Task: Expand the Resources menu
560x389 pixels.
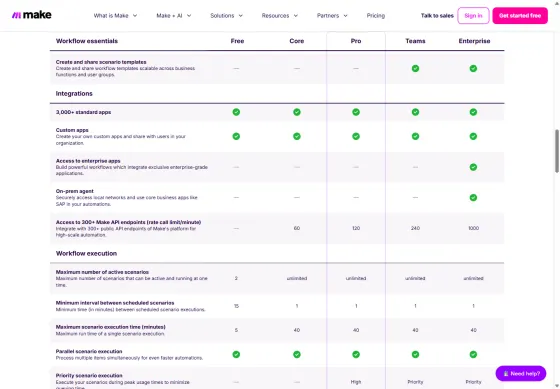Action: 280,16
